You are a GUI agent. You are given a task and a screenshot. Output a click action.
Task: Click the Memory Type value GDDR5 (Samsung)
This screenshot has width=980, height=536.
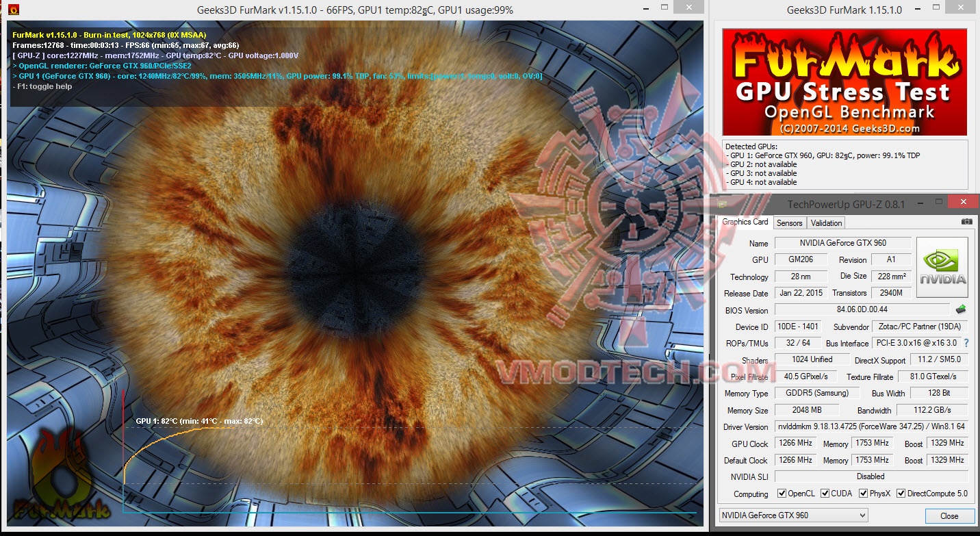pos(818,393)
